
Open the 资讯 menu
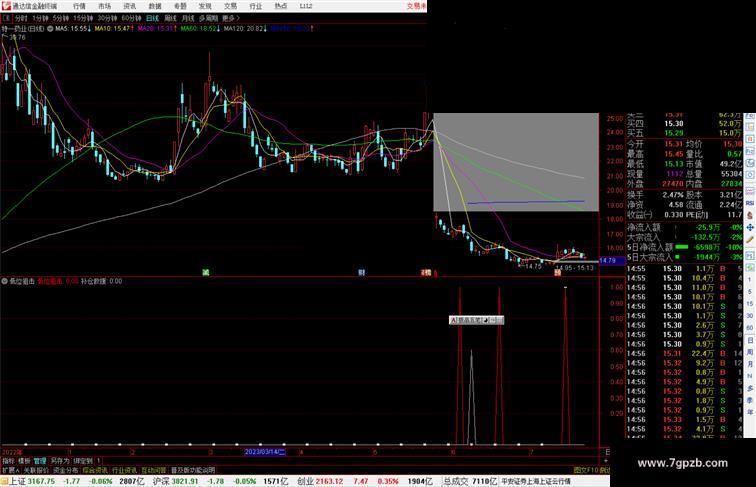[x=130, y=6]
